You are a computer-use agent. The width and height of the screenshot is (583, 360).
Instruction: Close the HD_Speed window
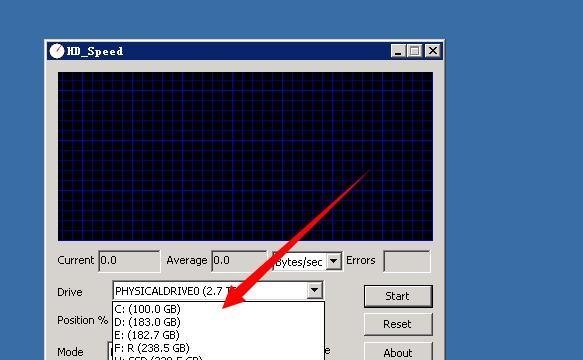coord(433,51)
